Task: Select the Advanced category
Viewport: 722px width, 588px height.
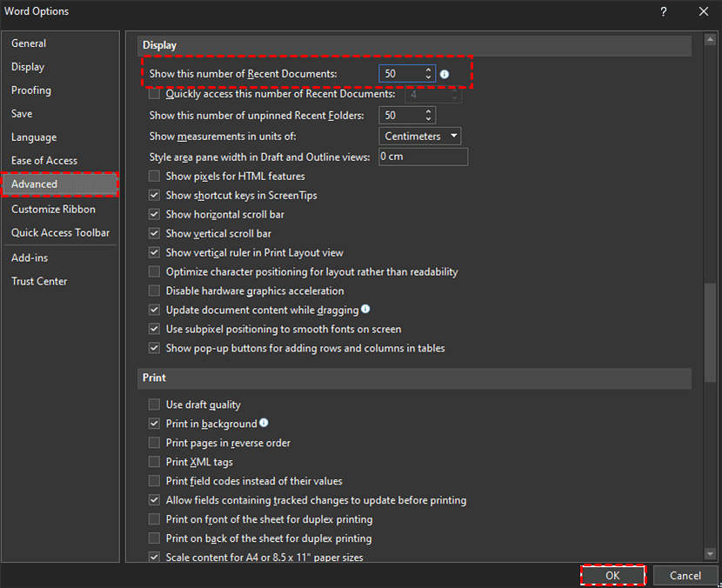Action: pyautogui.click(x=60, y=184)
